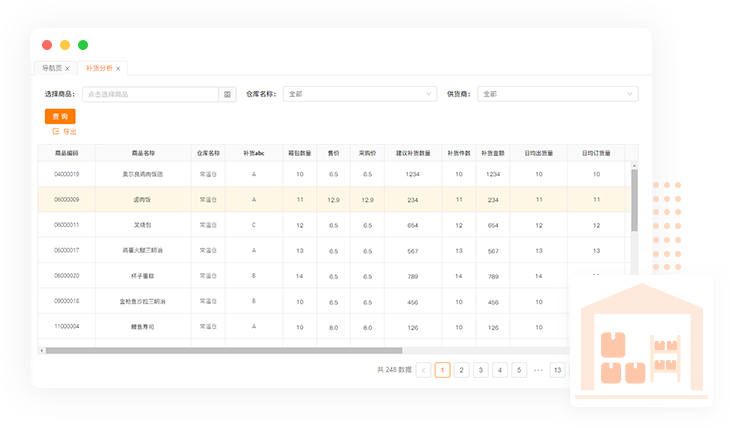Click the pagination ellipsis for more pages

[538, 370]
